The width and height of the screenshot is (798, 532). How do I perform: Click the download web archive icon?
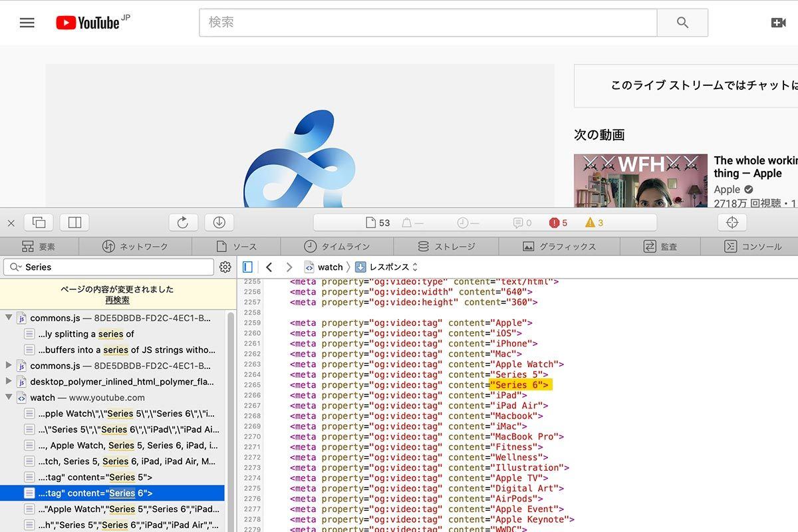point(219,223)
